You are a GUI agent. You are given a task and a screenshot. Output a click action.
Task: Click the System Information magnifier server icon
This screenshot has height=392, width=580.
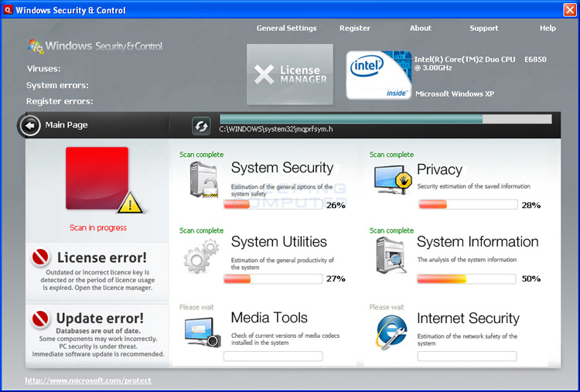tap(391, 255)
